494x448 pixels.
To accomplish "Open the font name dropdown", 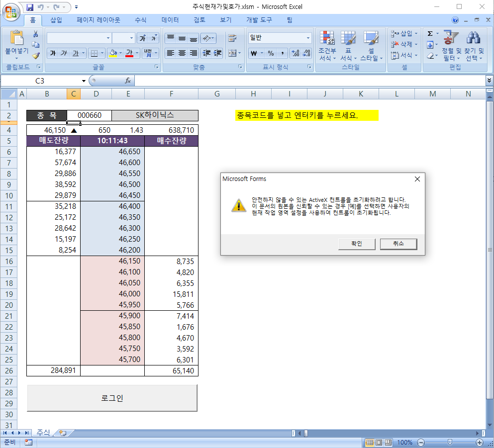I will pos(108,38).
